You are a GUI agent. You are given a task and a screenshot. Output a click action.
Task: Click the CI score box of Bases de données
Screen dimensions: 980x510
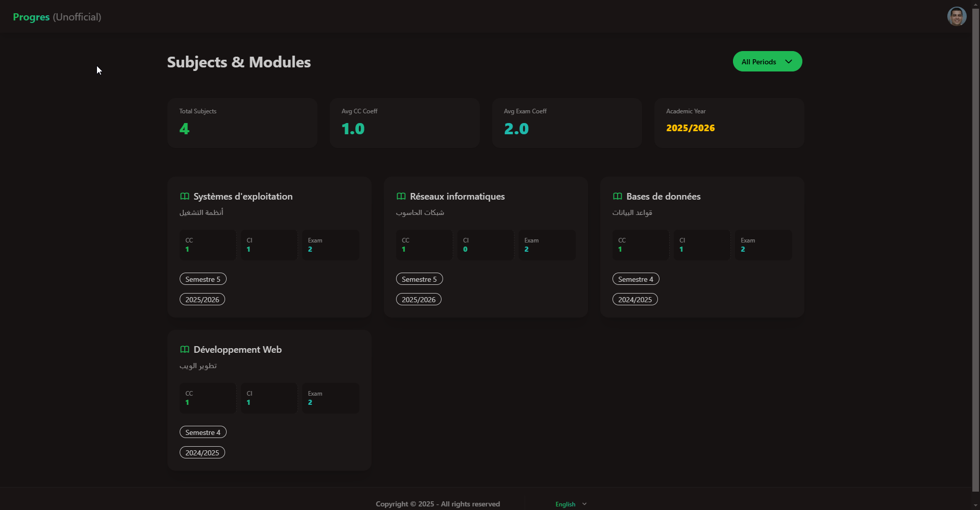point(701,245)
